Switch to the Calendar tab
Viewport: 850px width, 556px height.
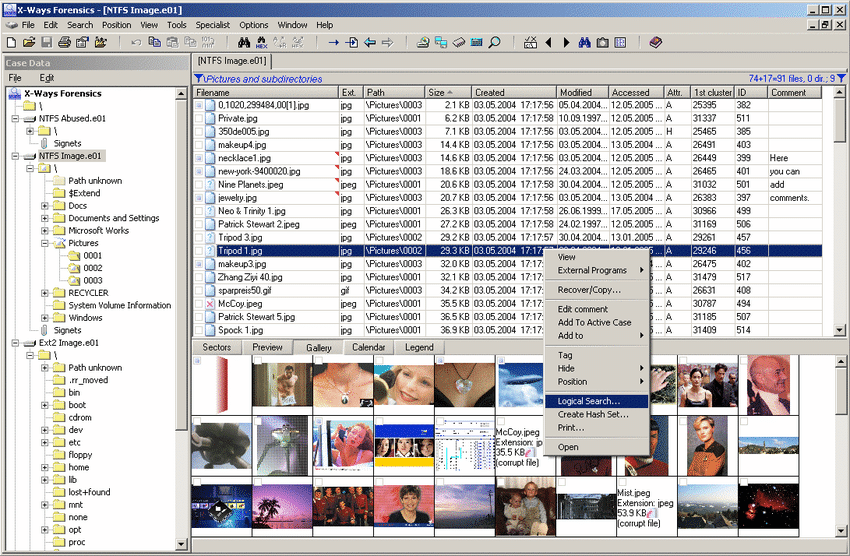pyautogui.click(x=368, y=347)
